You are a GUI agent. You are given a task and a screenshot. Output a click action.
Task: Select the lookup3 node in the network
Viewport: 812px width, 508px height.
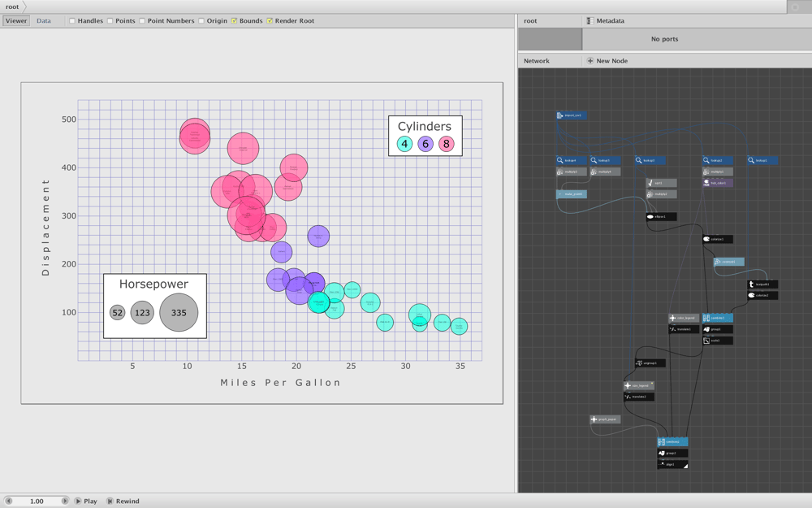[x=650, y=161]
